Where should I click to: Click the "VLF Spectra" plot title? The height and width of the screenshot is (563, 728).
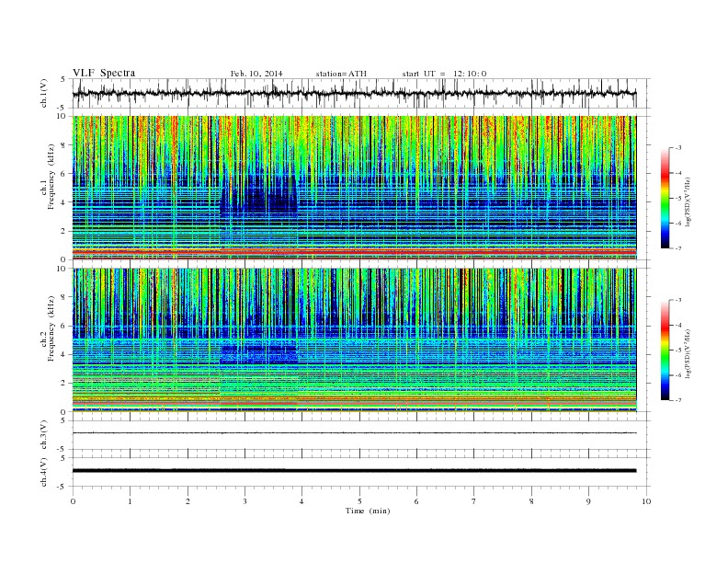tap(104, 73)
